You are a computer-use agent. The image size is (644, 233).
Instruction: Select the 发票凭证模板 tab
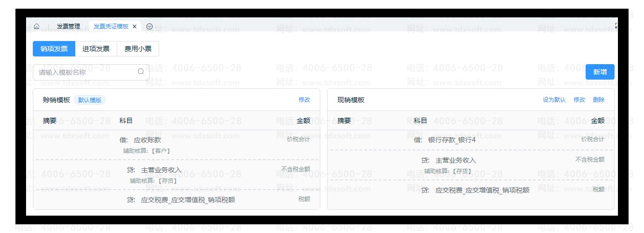coord(111,27)
